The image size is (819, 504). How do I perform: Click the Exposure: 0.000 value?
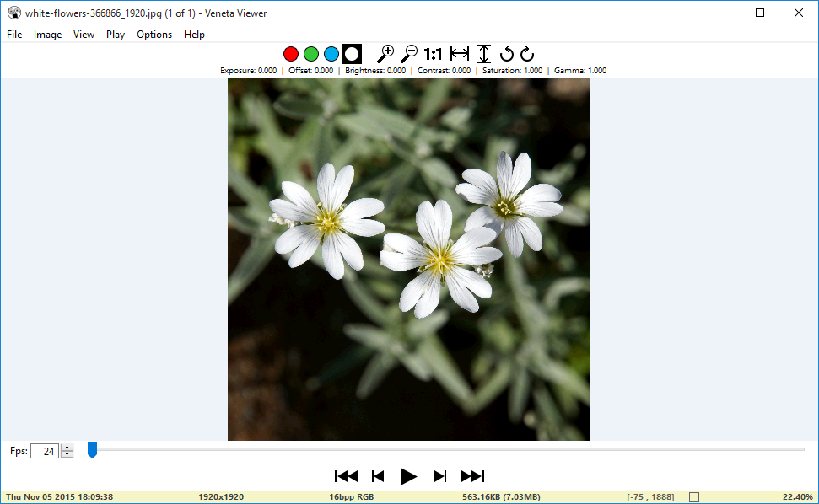pos(249,71)
